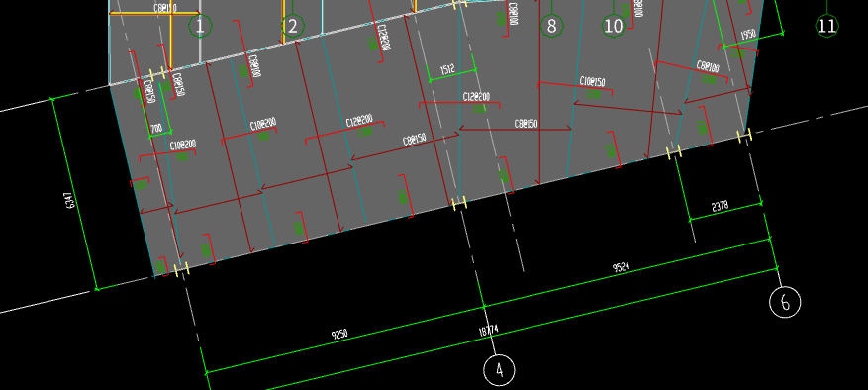The image size is (868, 390).
Task: Select C12@200 label beneath the 1512 dimension
Action: pos(476,97)
